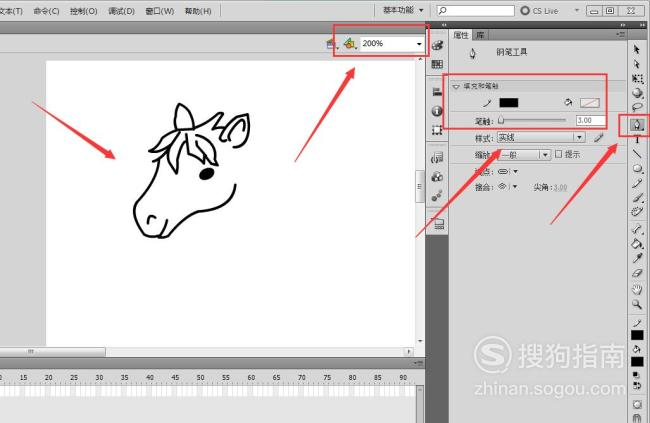Select the Hand tool
Image resolution: width=650 pixels, height=423 pixels.
click(x=637, y=289)
